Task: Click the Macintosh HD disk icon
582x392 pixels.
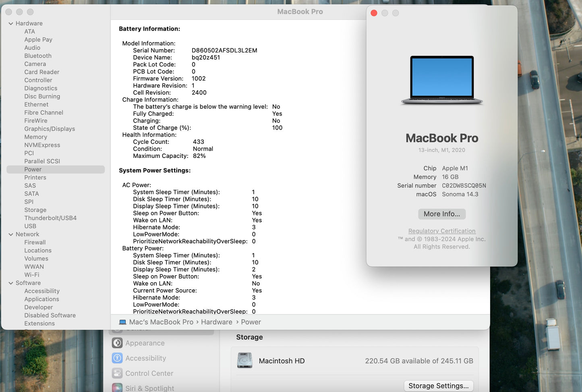Action: click(245, 361)
